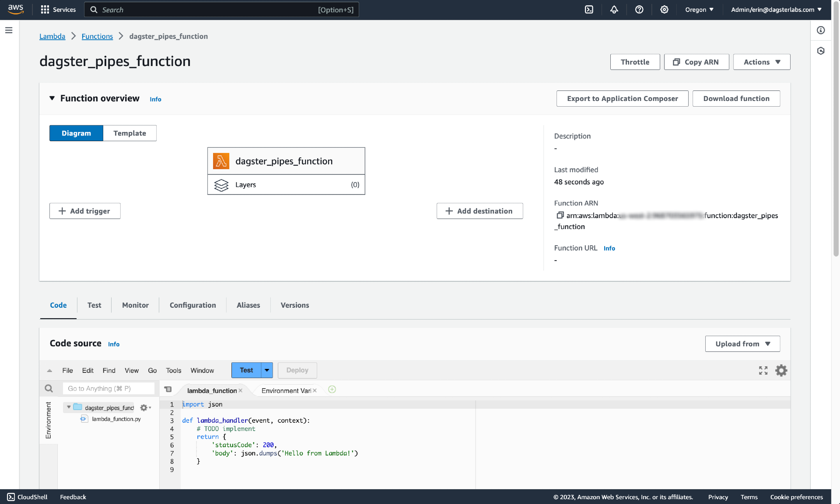Switch the overview to Template view
The width and height of the screenshot is (840, 504).
click(x=129, y=133)
